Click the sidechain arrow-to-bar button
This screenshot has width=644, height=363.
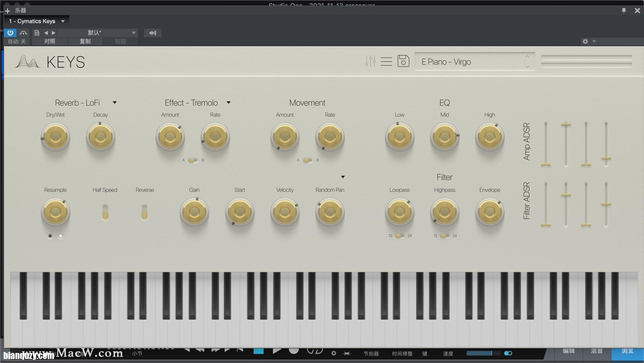(x=153, y=33)
